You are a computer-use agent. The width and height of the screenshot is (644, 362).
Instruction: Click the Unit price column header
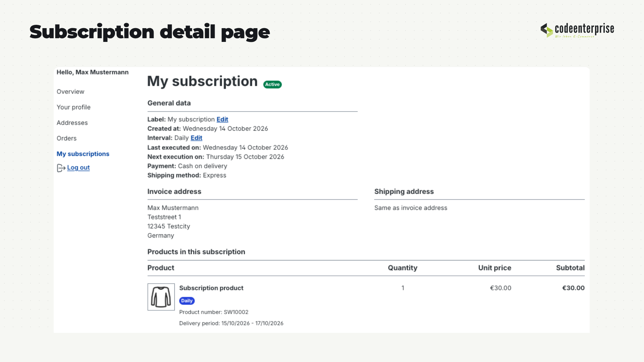[x=495, y=268]
